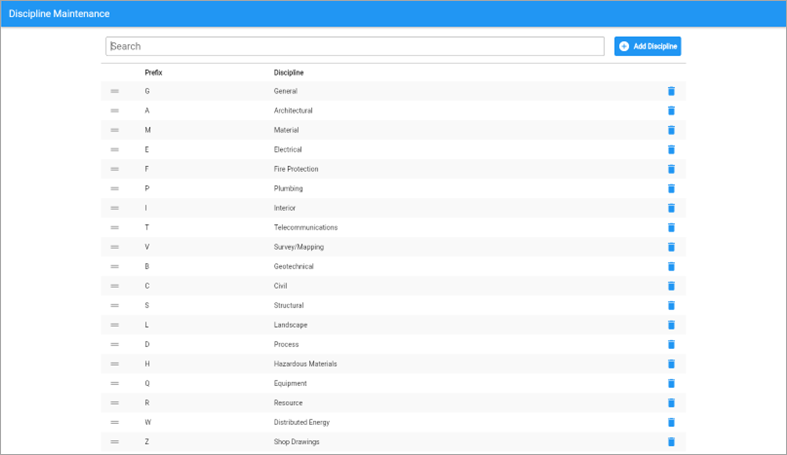
Task: Select the Survey/Mapping discipline name
Action: pyautogui.click(x=299, y=247)
